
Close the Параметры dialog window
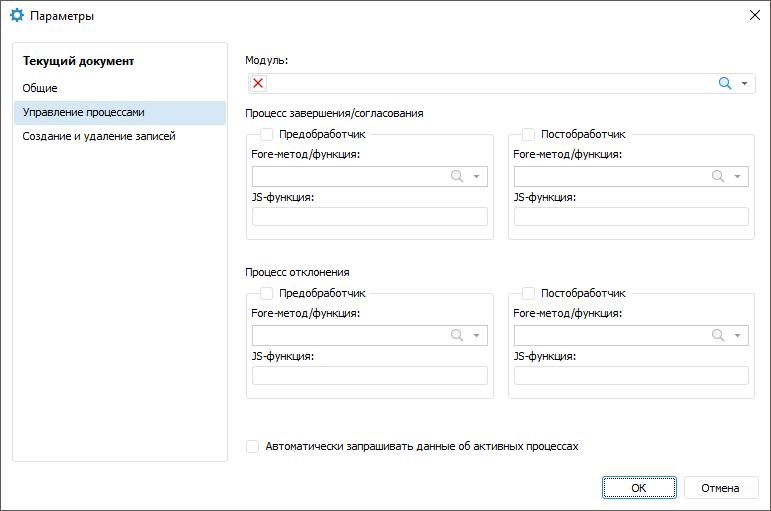(753, 16)
